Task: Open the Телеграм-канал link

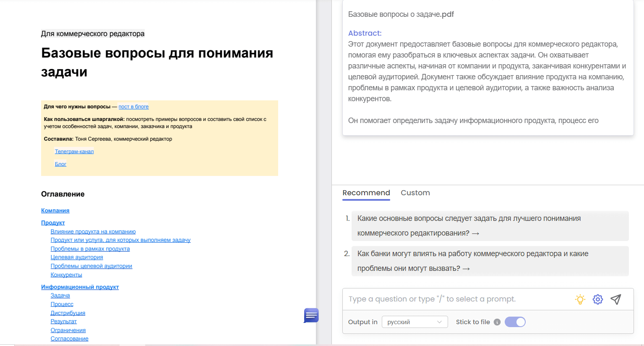Action: [74, 152]
